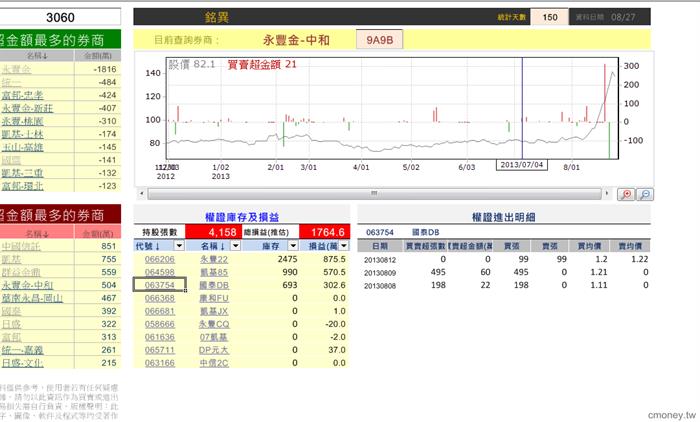Screen dimensions: 700x422
Task: Open broker link 日盛-文化 in buy list
Action: tap(22, 363)
